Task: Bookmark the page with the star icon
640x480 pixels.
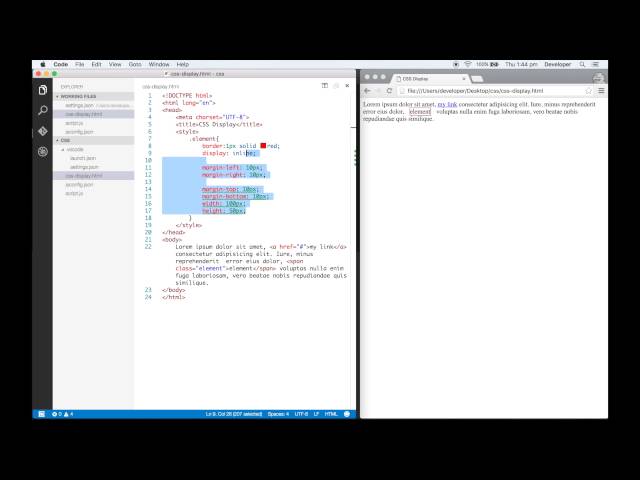Action: point(589,91)
